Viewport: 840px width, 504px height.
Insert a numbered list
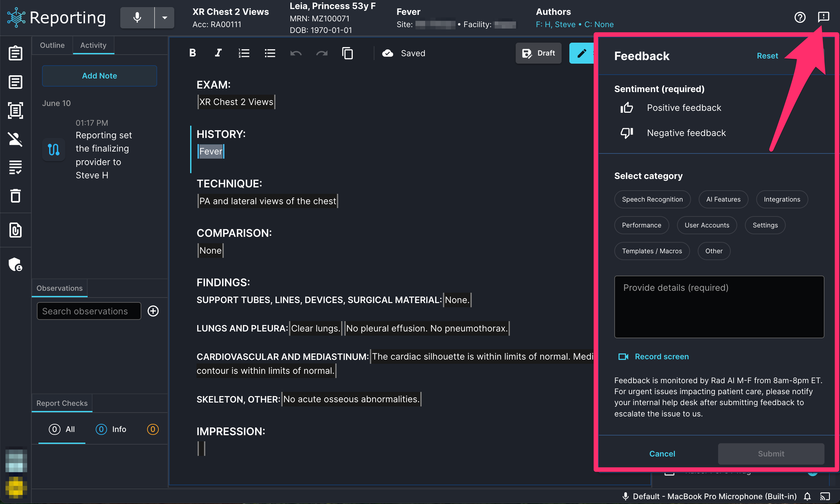coord(244,53)
